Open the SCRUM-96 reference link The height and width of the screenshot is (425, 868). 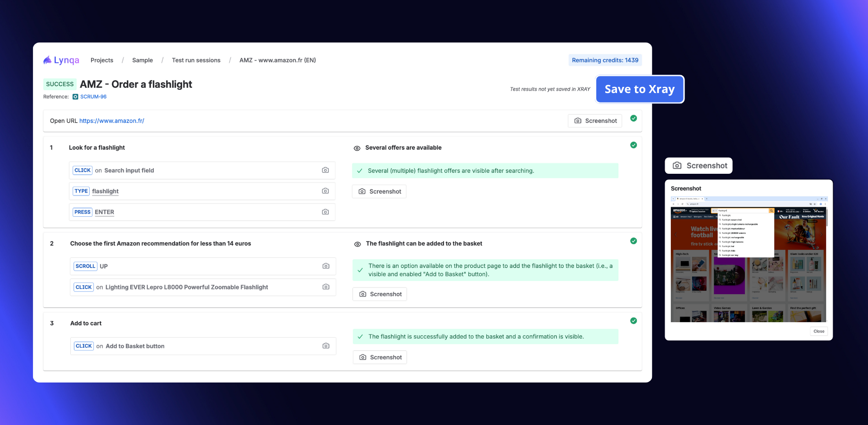92,96
